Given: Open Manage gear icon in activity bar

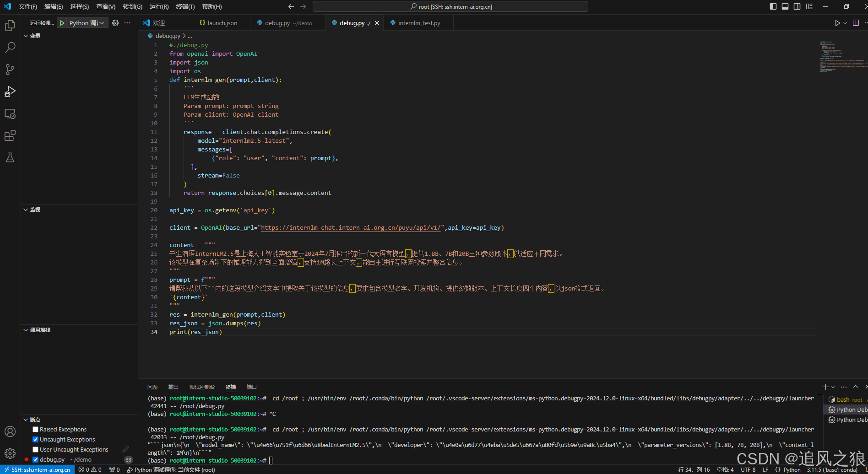Looking at the screenshot, I should pyautogui.click(x=10, y=453).
